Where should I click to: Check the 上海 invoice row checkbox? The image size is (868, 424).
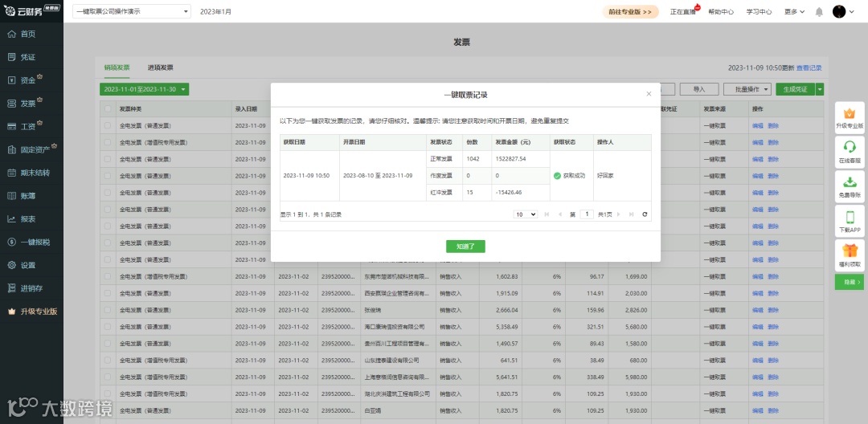tap(108, 377)
